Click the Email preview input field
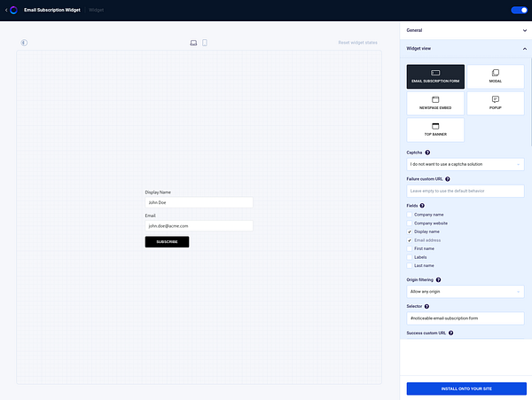This screenshot has height=400, width=532. point(199,226)
